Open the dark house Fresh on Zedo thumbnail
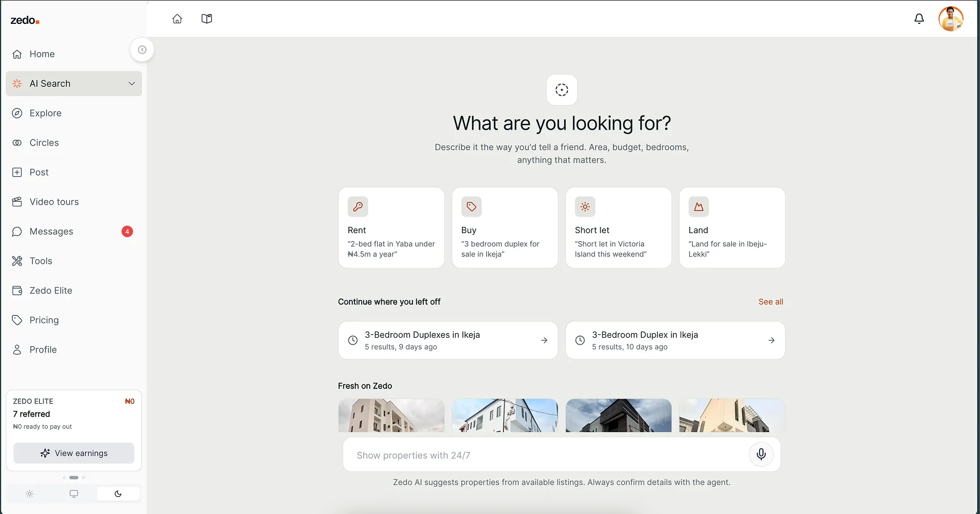 click(x=619, y=416)
